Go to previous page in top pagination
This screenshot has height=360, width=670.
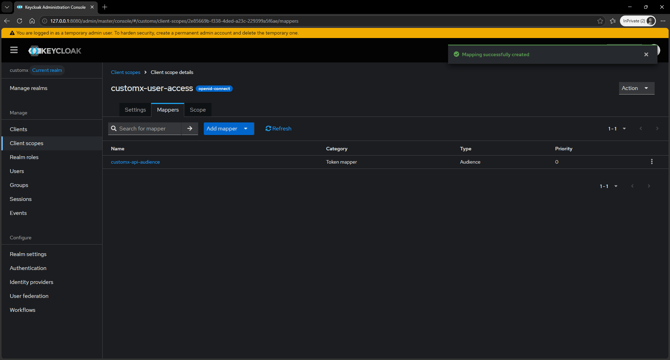[641, 129]
